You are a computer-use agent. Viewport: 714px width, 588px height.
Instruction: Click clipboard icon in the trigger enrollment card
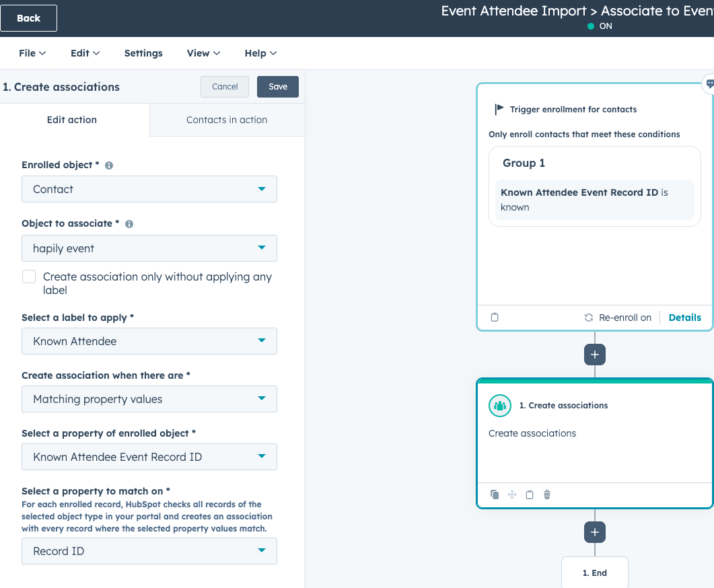[495, 318]
